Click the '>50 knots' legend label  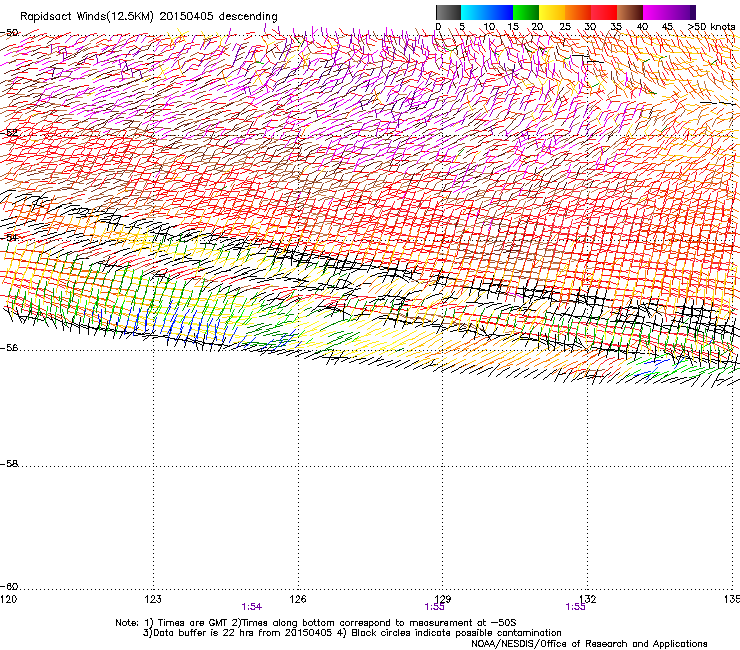pyautogui.click(x=711, y=27)
